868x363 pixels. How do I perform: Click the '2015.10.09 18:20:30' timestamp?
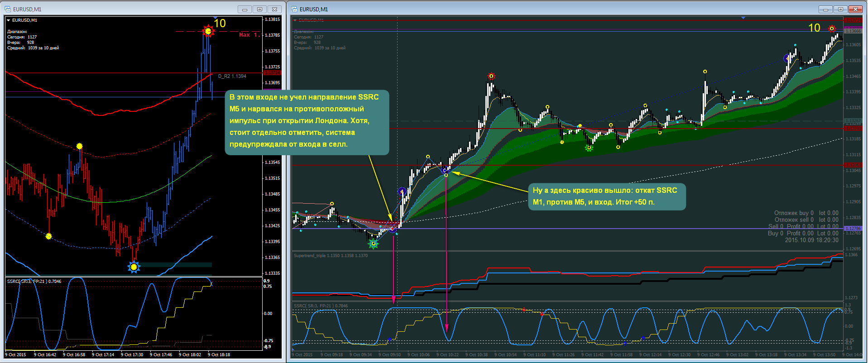(812, 240)
